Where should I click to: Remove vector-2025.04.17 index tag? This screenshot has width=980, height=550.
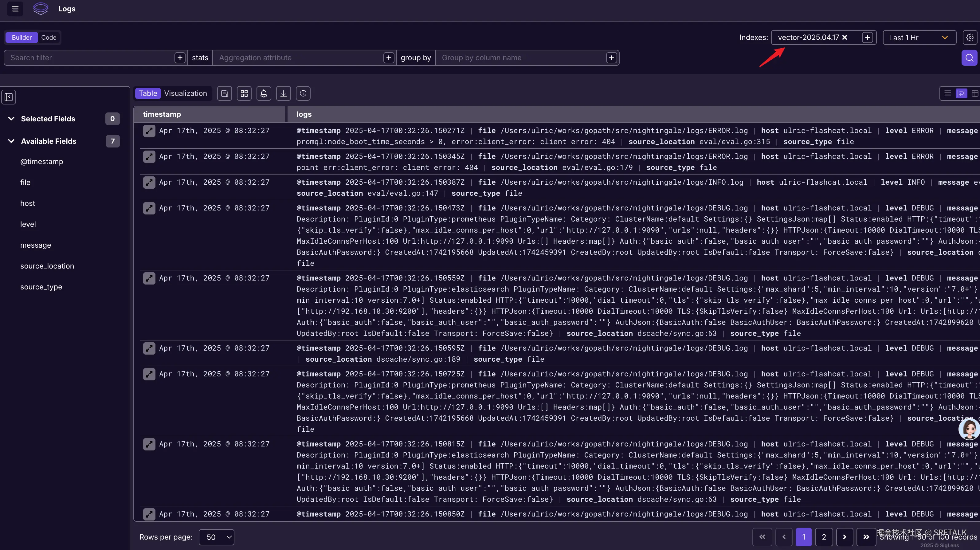tap(845, 37)
